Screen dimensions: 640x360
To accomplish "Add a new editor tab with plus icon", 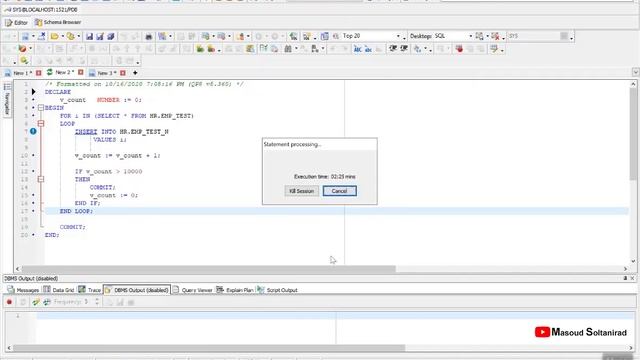I will point(135,73).
